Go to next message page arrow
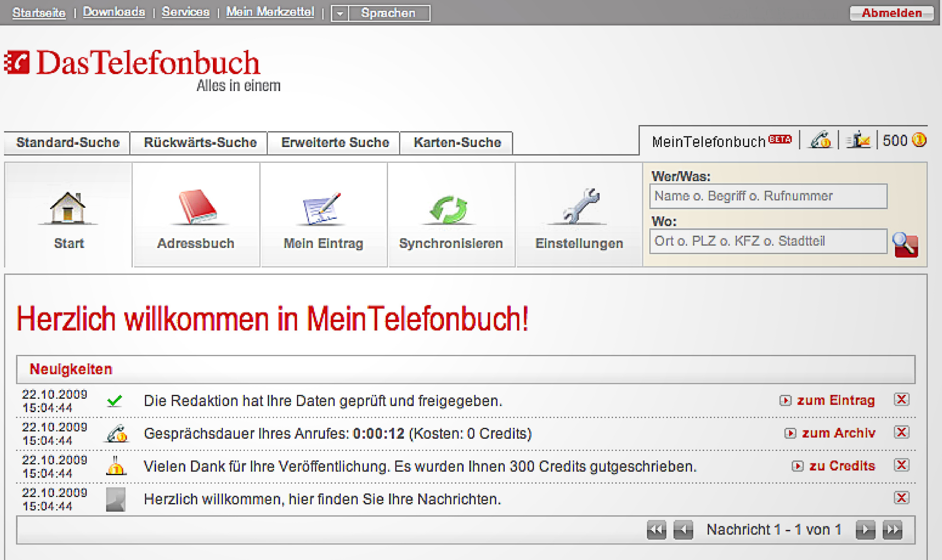The image size is (942, 560). [865, 529]
